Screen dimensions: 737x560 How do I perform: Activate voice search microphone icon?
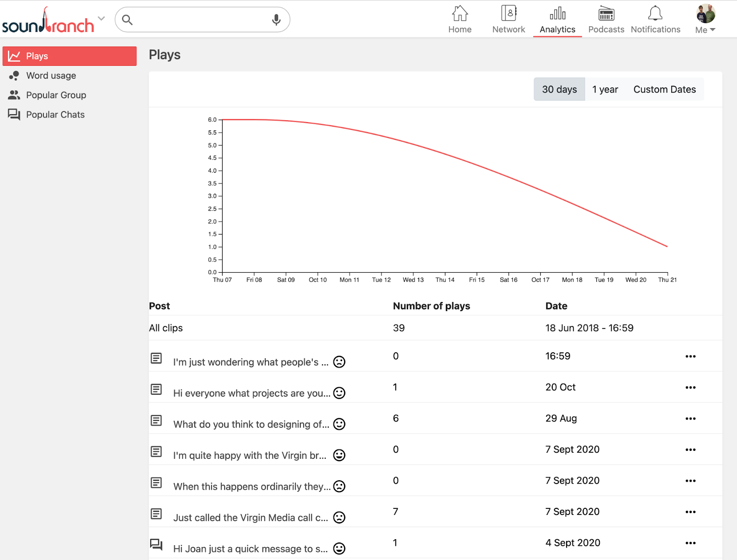(276, 20)
